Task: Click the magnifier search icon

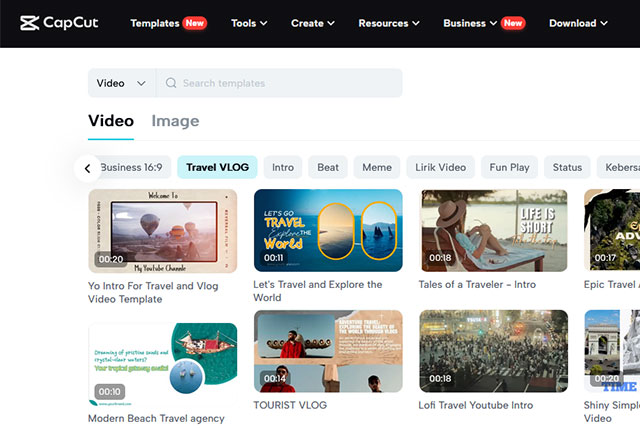Action: [171, 83]
